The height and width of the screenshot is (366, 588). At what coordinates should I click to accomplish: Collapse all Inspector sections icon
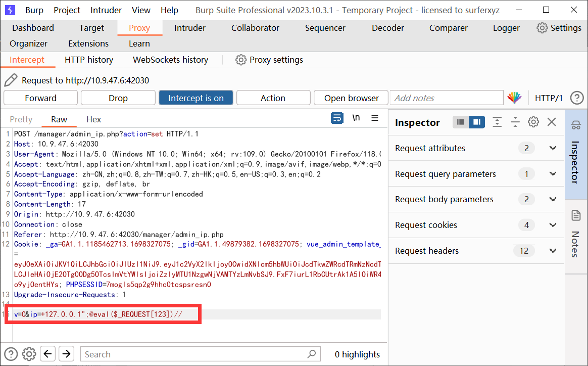515,122
